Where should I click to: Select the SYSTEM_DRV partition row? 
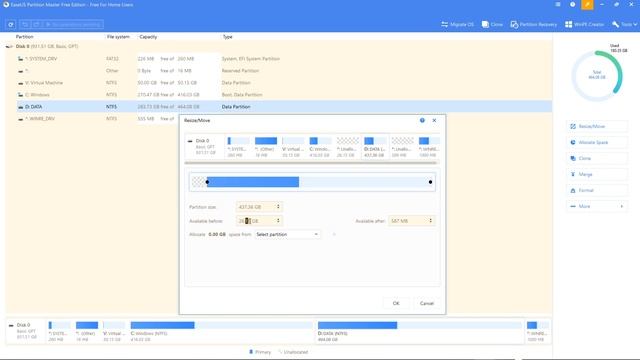[284, 59]
